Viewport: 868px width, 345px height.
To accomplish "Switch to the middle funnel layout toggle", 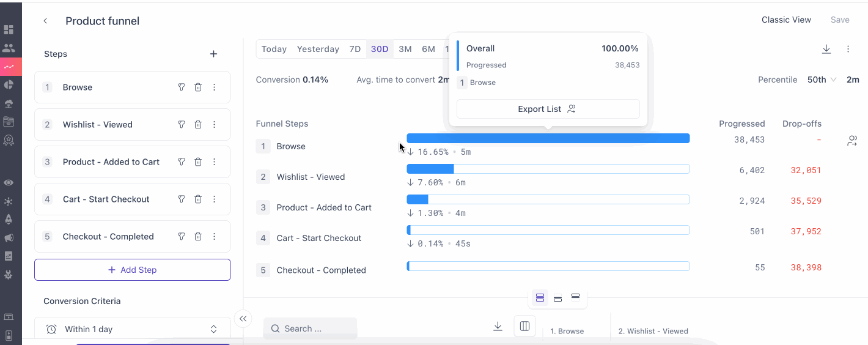I will (x=557, y=299).
